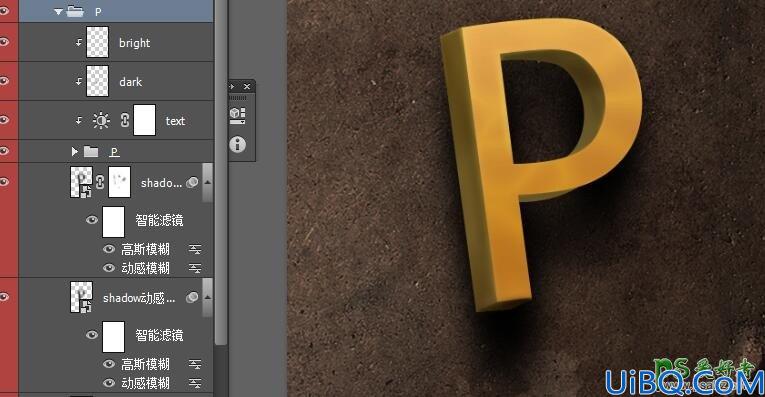Open the Info panel icon

pyautogui.click(x=238, y=144)
